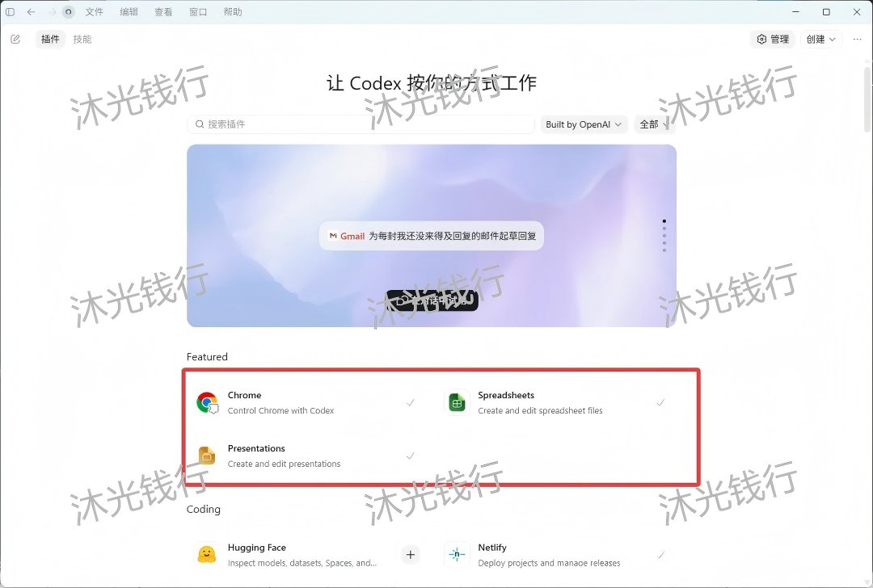Open 管理 settings button
Screen dimensions: 873x588
coord(773,39)
